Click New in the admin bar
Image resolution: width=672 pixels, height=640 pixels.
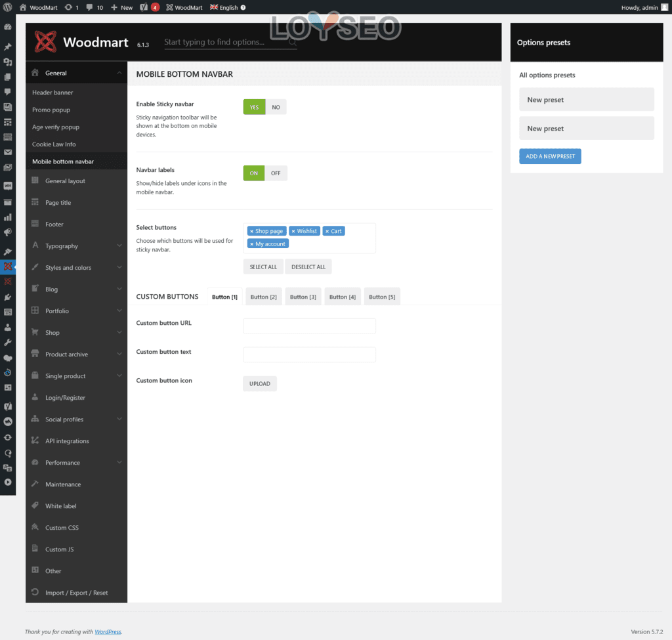click(121, 7)
